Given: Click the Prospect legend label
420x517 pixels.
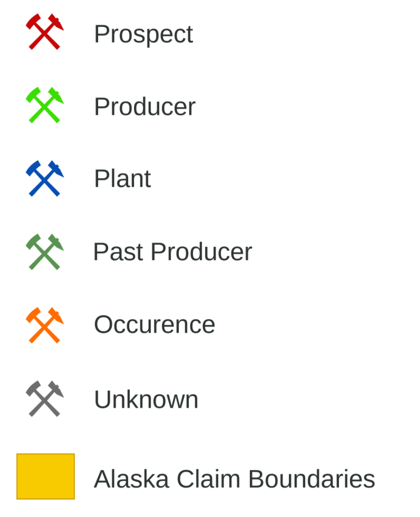Looking at the screenshot, I should tap(143, 35).
